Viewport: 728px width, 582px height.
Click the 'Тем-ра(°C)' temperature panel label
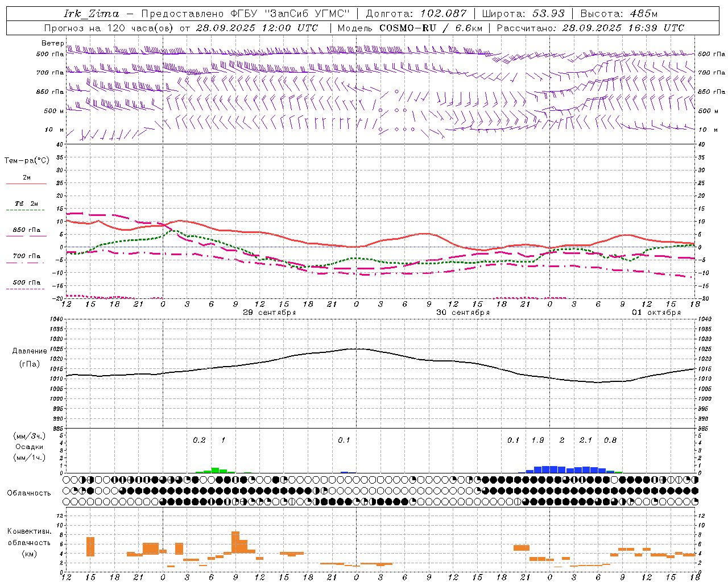point(27,161)
